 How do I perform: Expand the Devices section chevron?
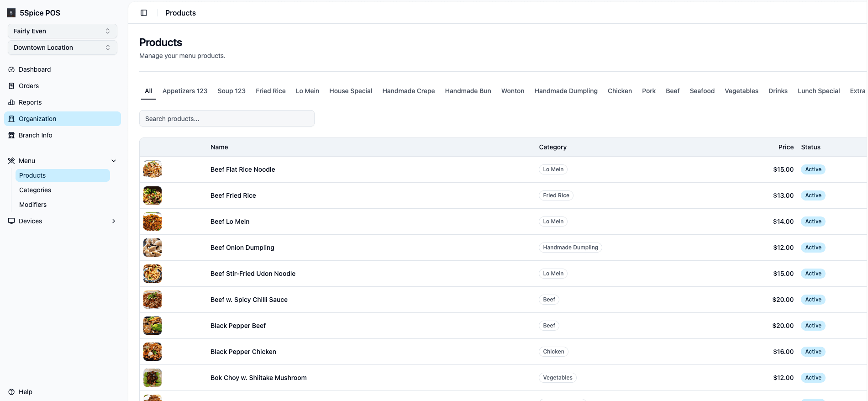pyautogui.click(x=114, y=221)
